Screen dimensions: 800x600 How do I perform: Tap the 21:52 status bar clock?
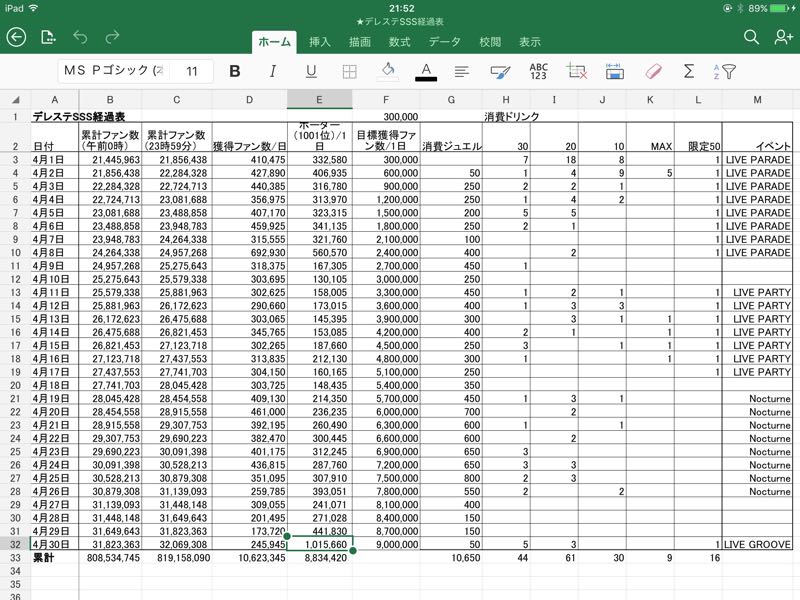402,8
